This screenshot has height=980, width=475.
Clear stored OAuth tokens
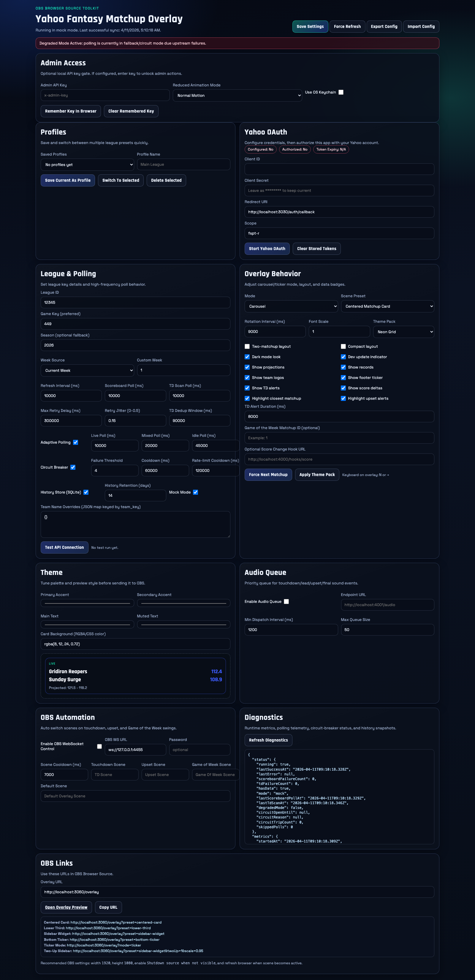(316, 249)
